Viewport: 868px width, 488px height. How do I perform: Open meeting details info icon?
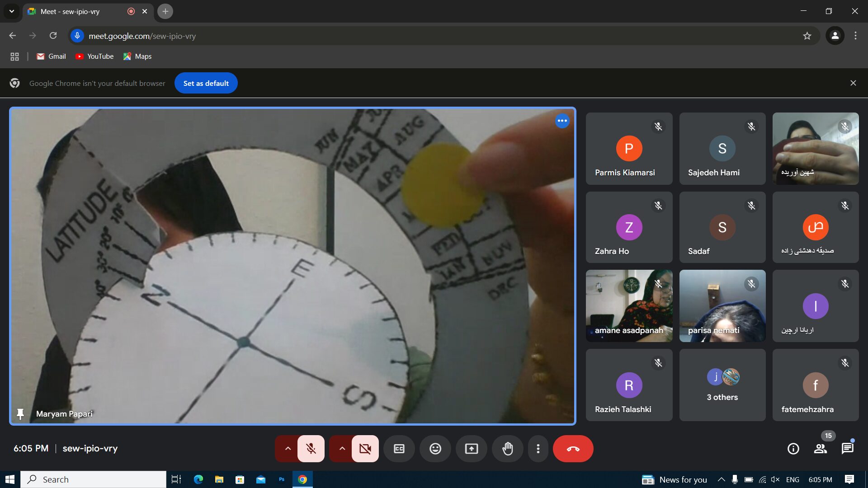pyautogui.click(x=793, y=449)
